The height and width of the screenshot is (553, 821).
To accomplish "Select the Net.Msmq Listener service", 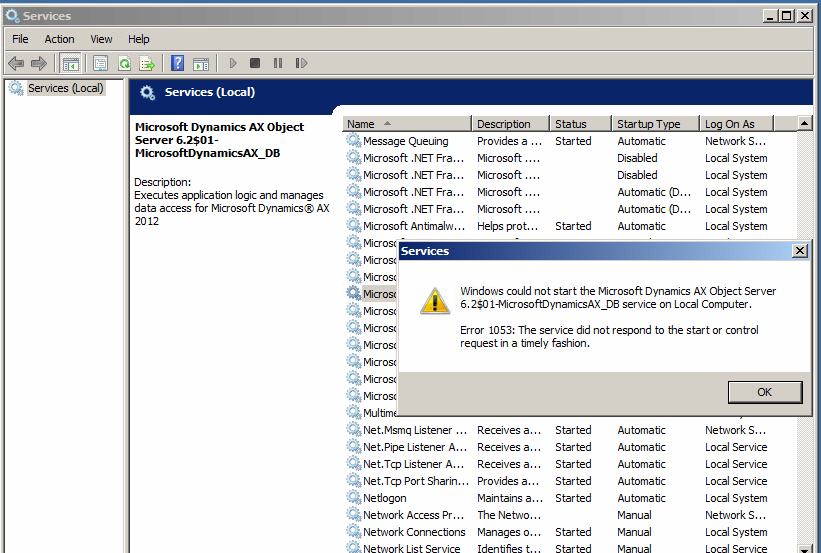I will (x=570, y=430).
